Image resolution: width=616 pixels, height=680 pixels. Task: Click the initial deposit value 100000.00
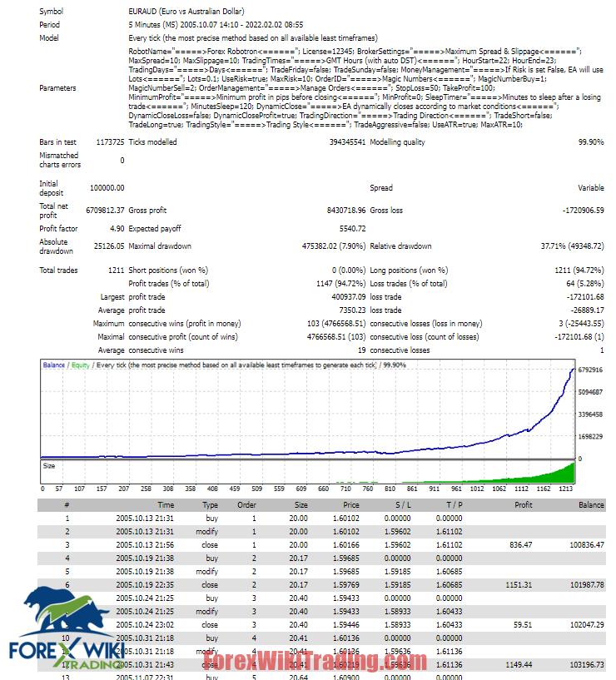pos(107,188)
